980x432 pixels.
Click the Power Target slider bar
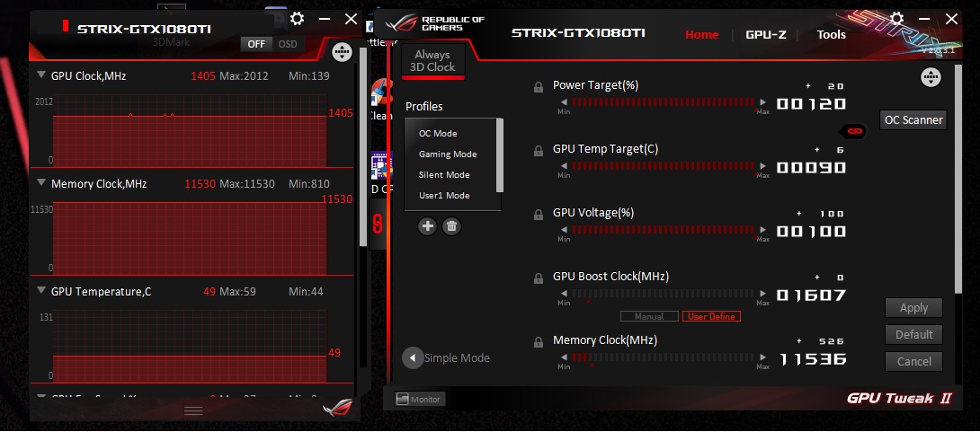pyautogui.click(x=664, y=102)
